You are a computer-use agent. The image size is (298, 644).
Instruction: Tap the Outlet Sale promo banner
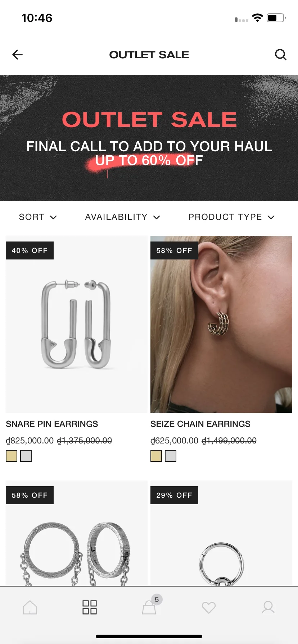pyautogui.click(x=149, y=138)
